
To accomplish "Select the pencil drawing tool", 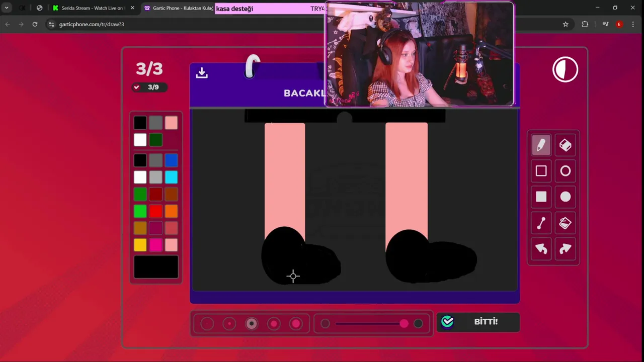I will coord(541,145).
